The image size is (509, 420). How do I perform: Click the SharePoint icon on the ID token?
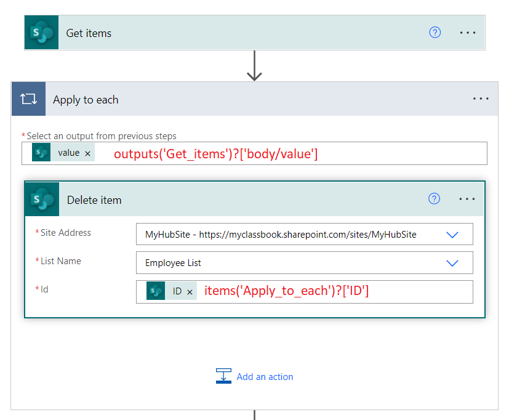(155, 291)
